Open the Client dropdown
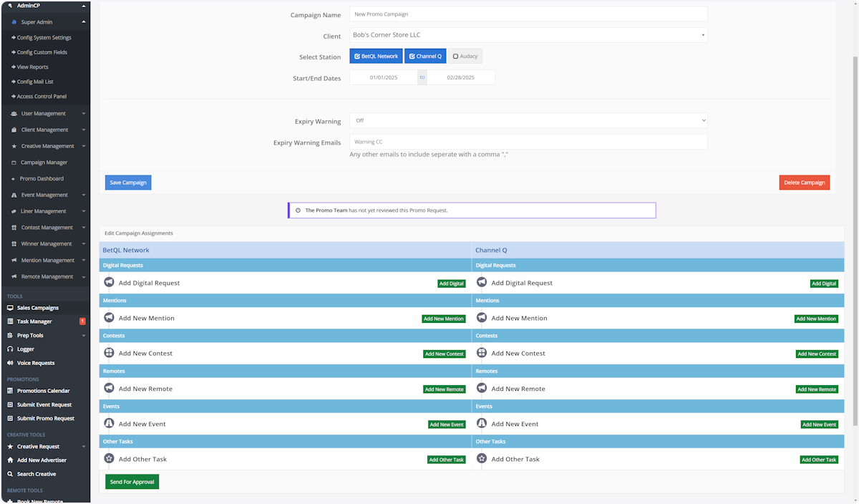Viewport: 859px width, 504px height. (x=528, y=35)
